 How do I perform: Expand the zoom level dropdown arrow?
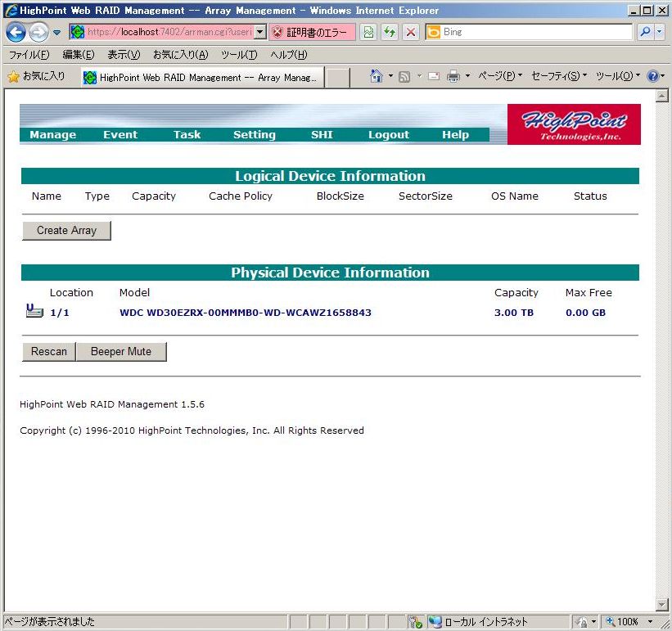pos(650,621)
